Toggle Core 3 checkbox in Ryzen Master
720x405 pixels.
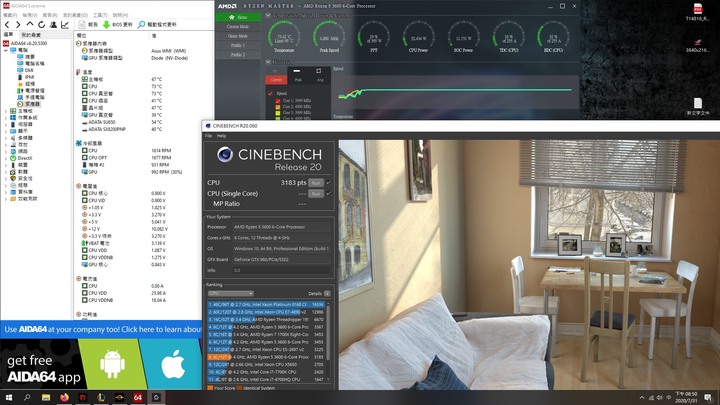278,112
